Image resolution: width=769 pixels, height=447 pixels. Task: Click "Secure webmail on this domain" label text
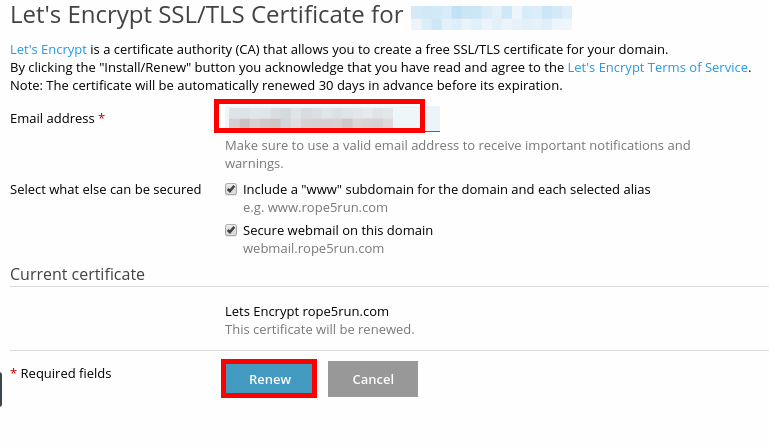click(x=338, y=230)
